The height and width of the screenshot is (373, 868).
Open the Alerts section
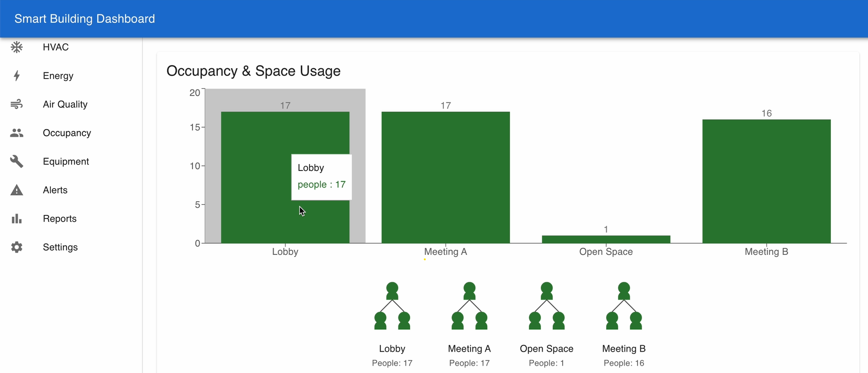coord(71,190)
